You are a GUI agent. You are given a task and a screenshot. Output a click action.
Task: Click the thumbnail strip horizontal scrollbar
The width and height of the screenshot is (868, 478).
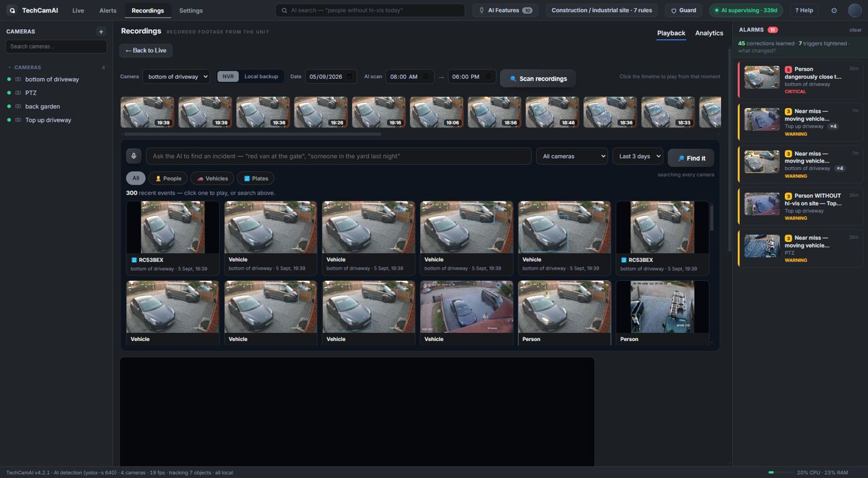(252, 134)
